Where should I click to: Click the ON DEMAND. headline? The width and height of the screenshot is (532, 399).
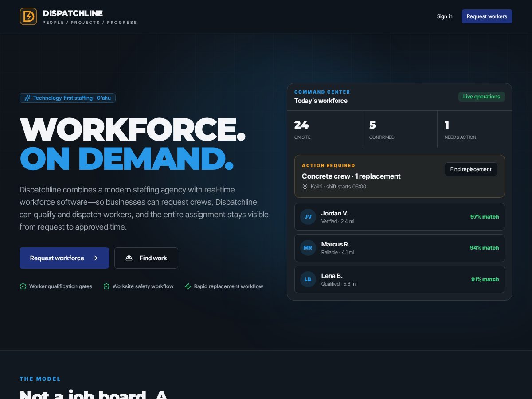click(126, 158)
